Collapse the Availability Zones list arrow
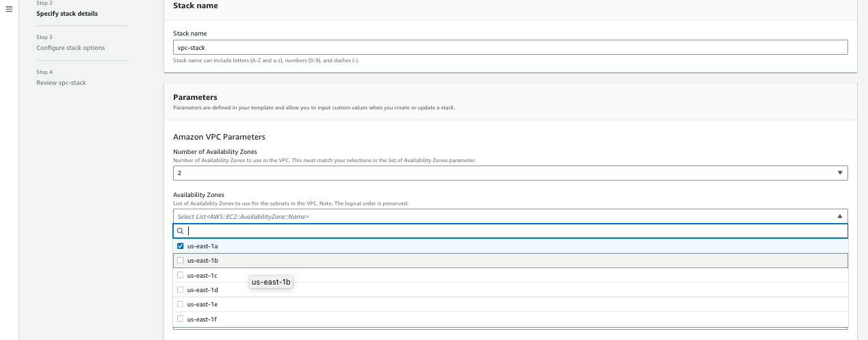868x340 pixels. coord(840,216)
